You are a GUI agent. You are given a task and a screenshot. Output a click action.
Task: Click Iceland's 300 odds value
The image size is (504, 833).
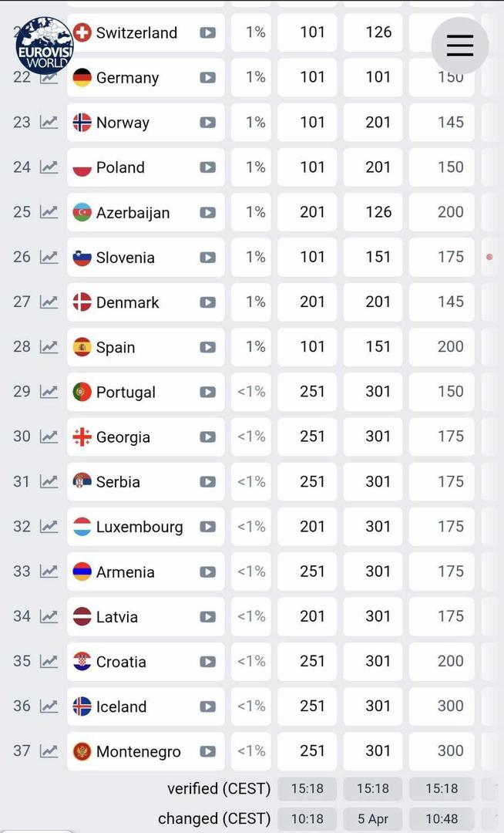pos(451,706)
